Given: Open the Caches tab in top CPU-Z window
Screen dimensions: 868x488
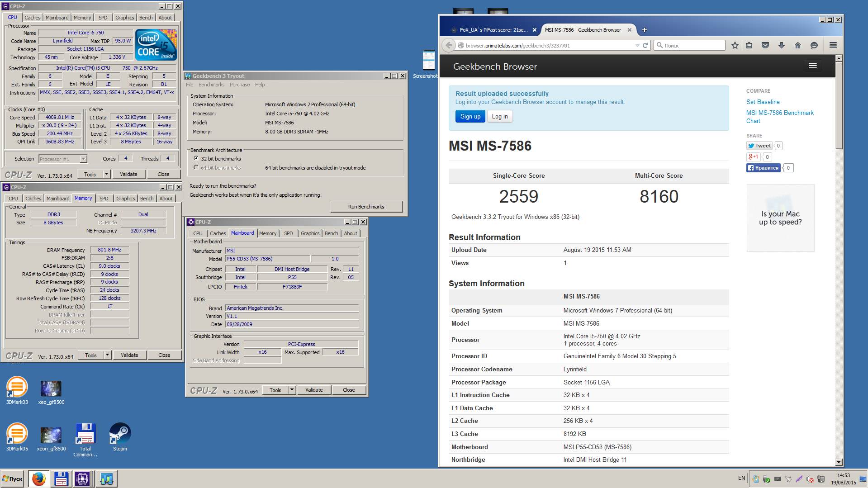Looking at the screenshot, I should pos(32,18).
